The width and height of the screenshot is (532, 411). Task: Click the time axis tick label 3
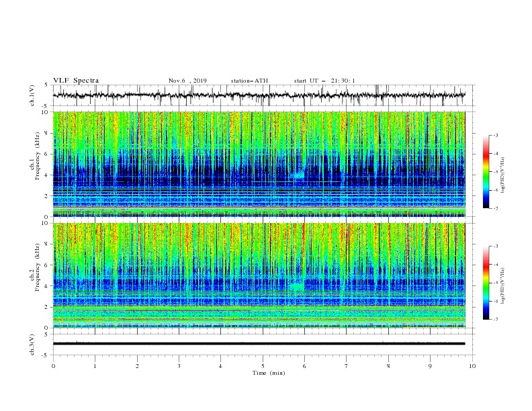pos(179,366)
